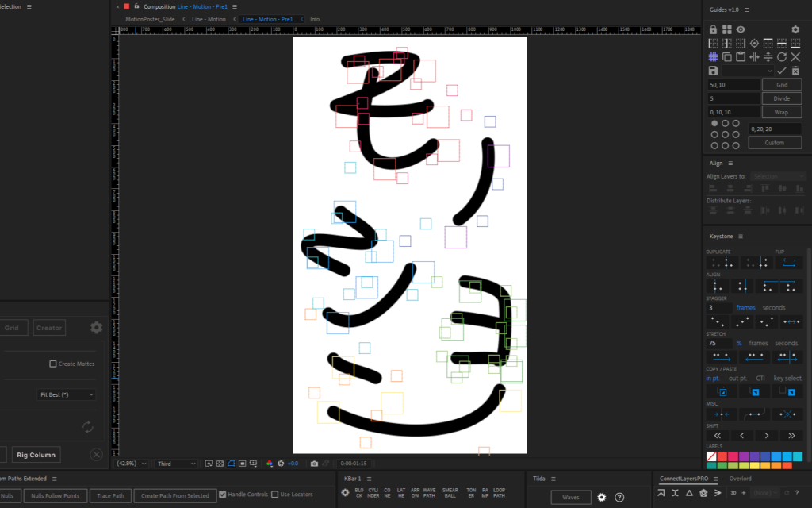Click the Grid button in Guides panel
The width and height of the screenshot is (812, 508).
pos(782,84)
